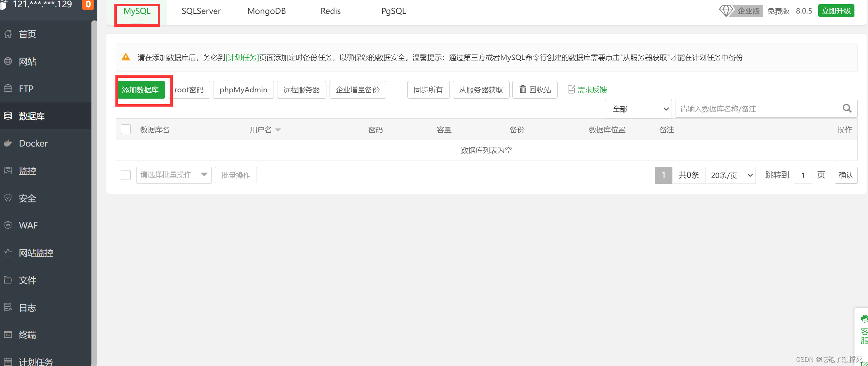The height and width of the screenshot is (366, 868).
Task: Click the 文件 folder icon in sidebar
Action: point(8,280)
